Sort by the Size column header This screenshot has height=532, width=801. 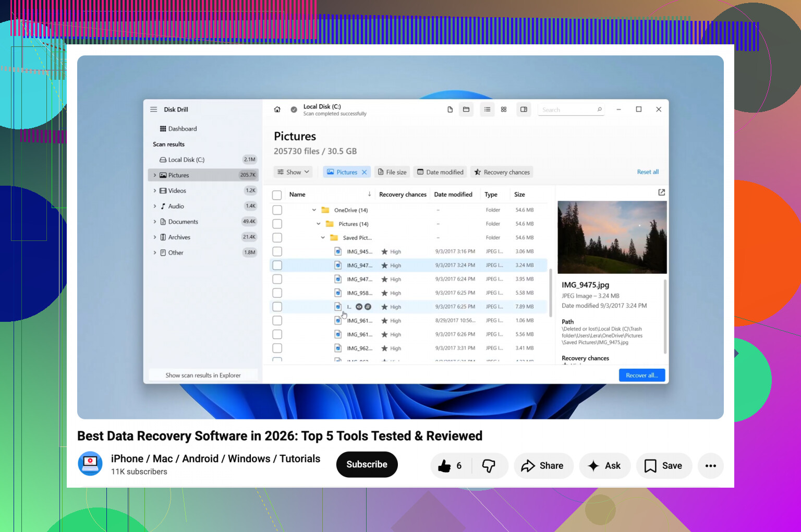[519, 195]
